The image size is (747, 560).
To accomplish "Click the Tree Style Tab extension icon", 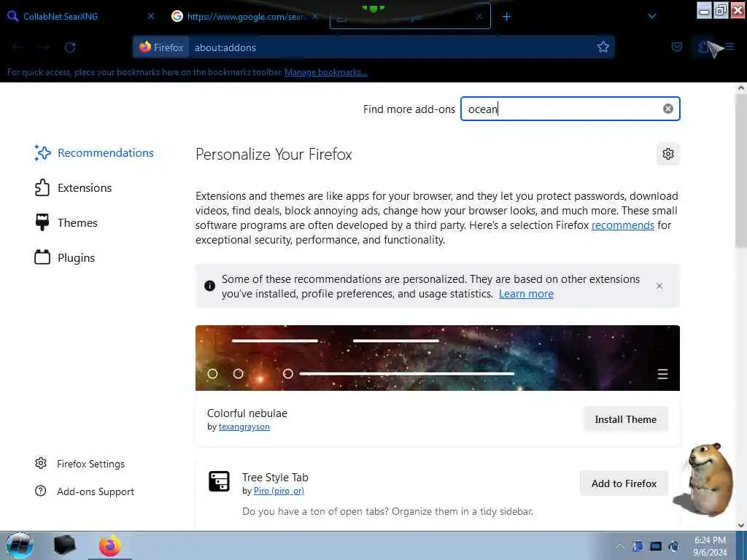I will pos(219,481).
